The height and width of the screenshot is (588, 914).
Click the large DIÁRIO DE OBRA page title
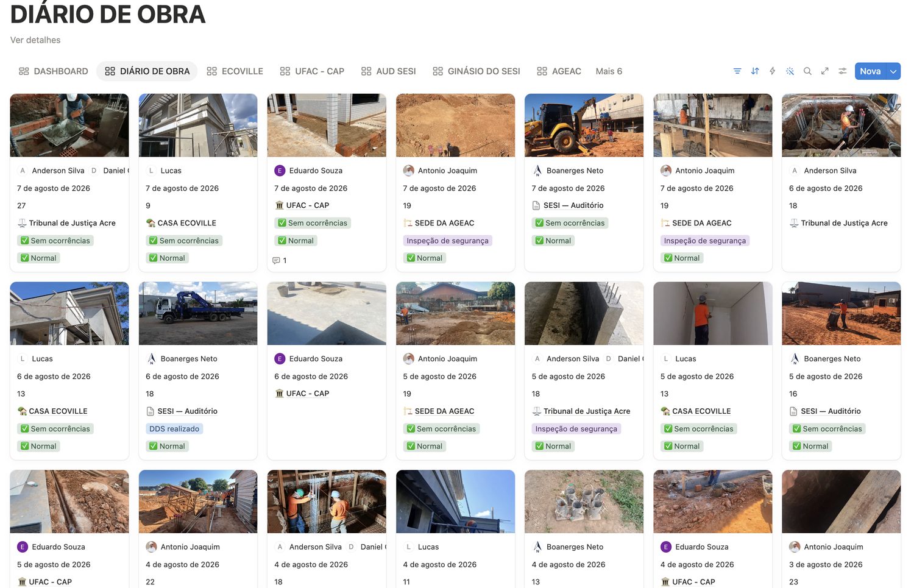tap(108, 14)
